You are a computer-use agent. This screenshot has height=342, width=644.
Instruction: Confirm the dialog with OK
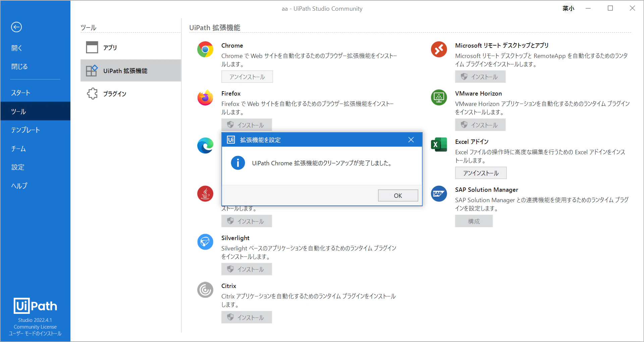pos(398,195)
